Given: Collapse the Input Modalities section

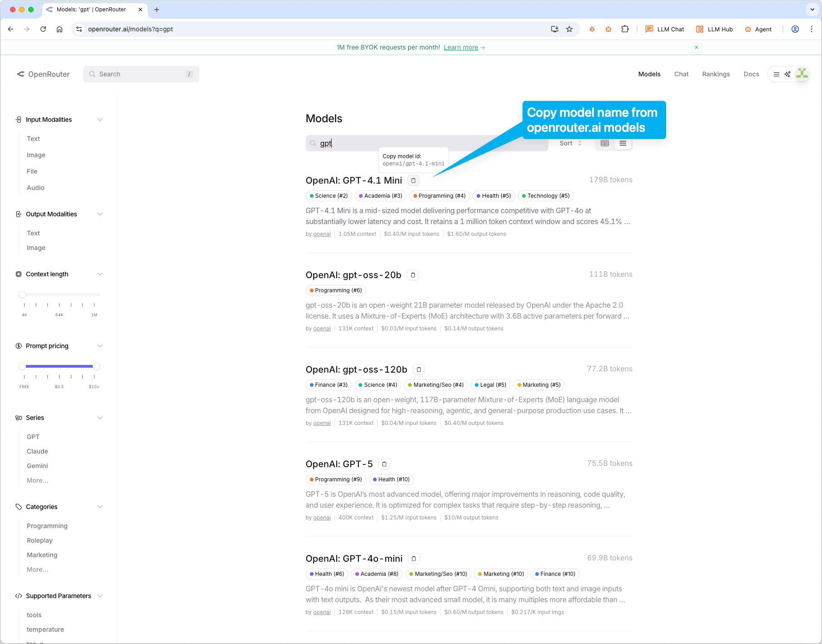Looking at the screenshot, I should [x=100, y=120].
